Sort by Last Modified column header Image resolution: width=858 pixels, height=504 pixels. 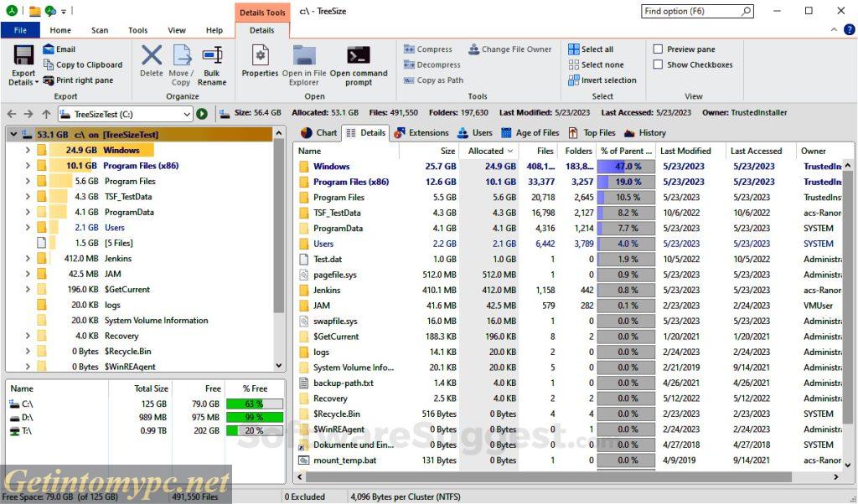(690, 151)
